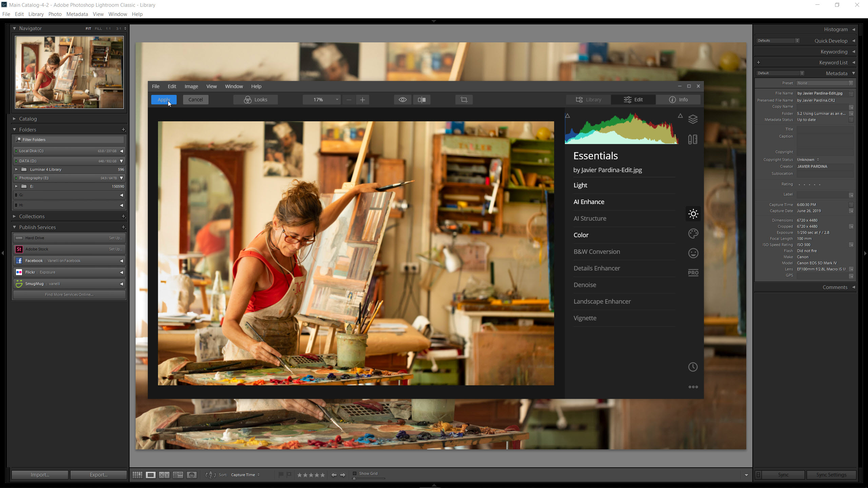Click the Details Enhancer PRO icon
Viewport: 868px width, 488px height.
(x=693, y=273)
